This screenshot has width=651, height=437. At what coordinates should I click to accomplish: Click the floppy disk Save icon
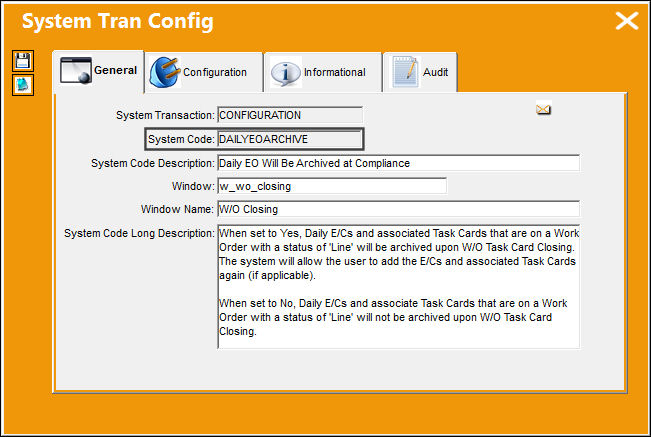[23, 61]
